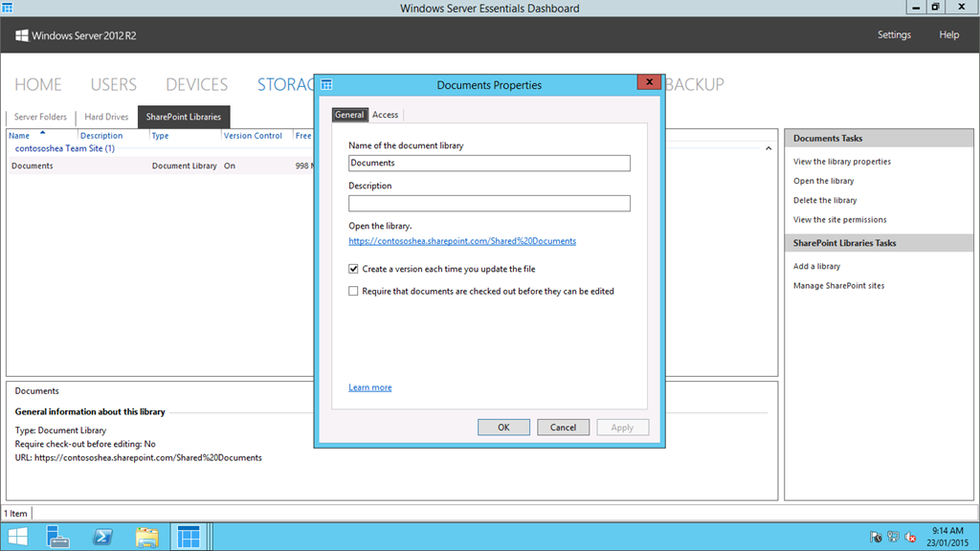Open the contososhea.sharepoint.com Shared Documents link
The height and width of the screenshot is (551, 980).
462,242
